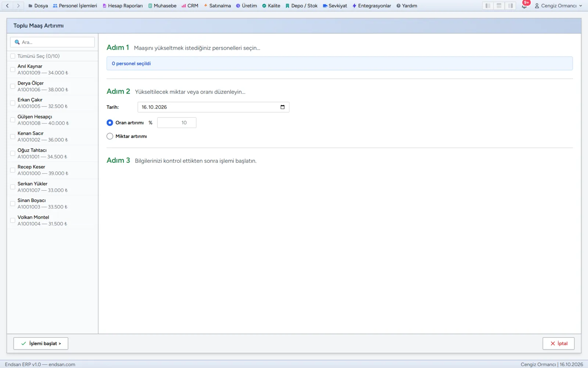
Task: Open the Satınalma menu
Action: [217, 6]
